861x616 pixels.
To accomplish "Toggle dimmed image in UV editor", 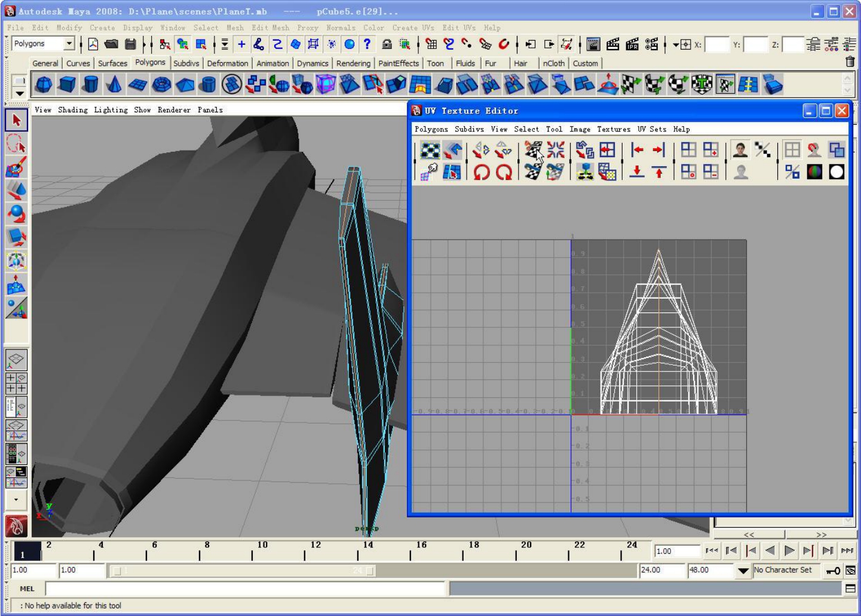I will pos(740,173).
